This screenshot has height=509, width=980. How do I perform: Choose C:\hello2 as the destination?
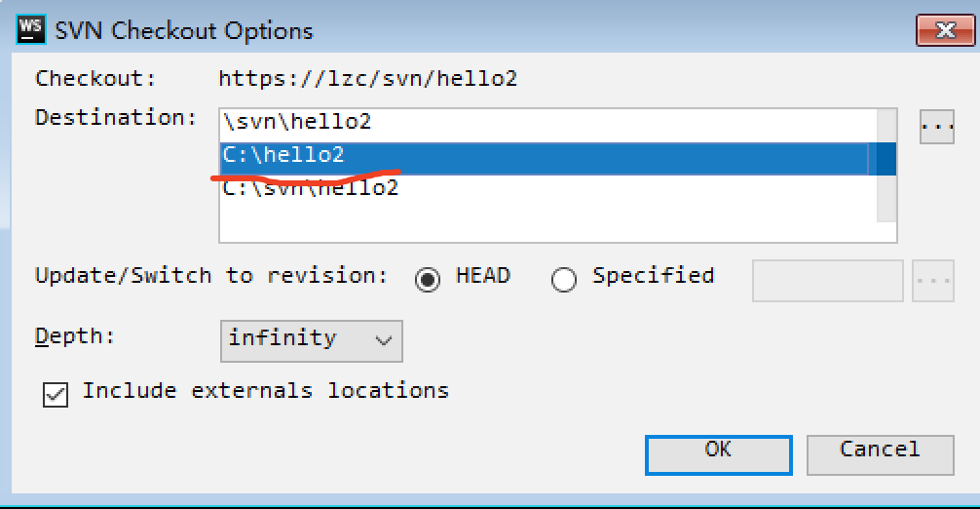click(283, 156)
